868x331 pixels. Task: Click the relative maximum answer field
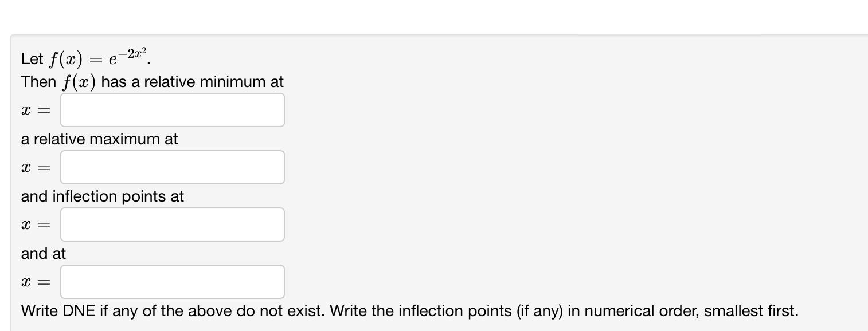pos(172,167)
